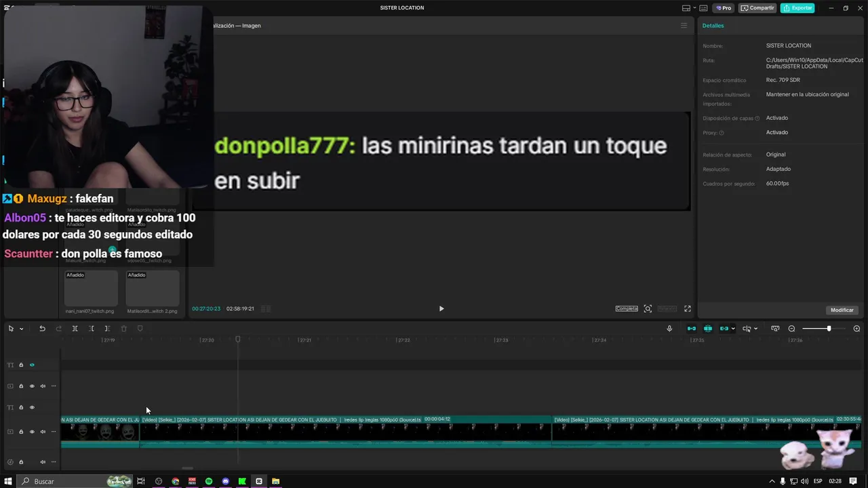Open the preview zoom scan icon
The width and height of the screenshot is (868, 488).
point(648,308)
